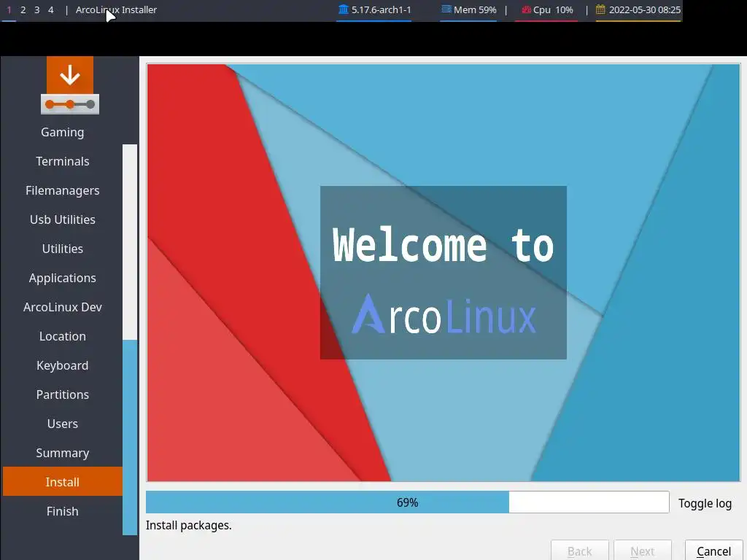Viewport: 747px width, 560px height.
Task: Select the Gaming step in sidebar
Action: (x=63, y=132)
